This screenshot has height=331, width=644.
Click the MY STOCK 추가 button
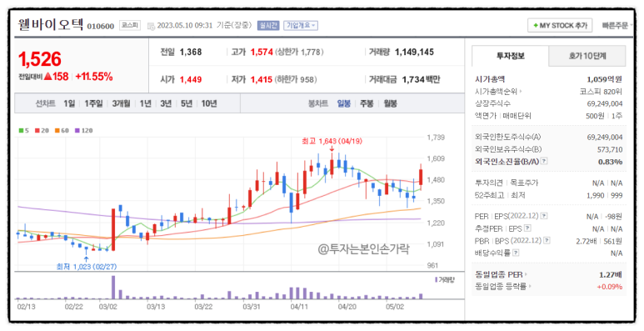(x=560, y=26)
